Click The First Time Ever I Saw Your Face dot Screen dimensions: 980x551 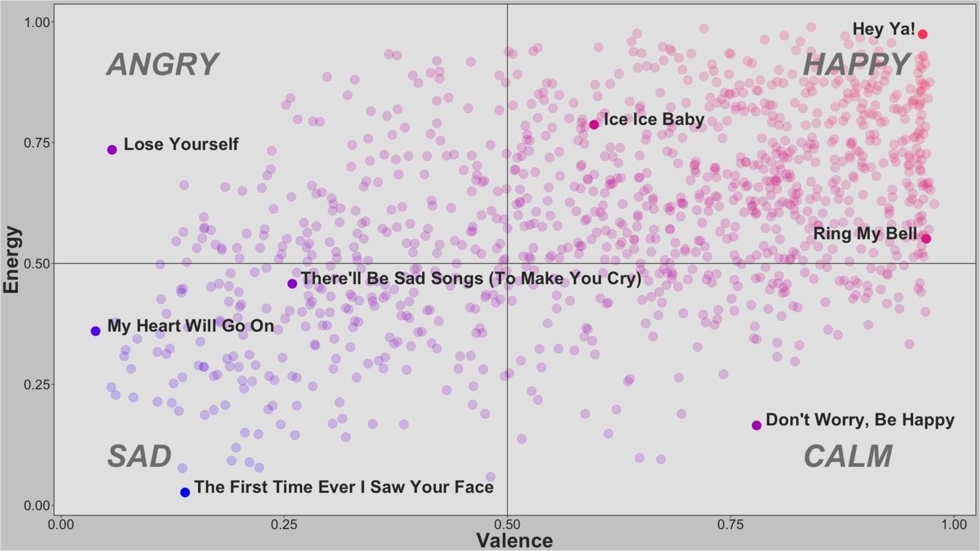(185, 493)
